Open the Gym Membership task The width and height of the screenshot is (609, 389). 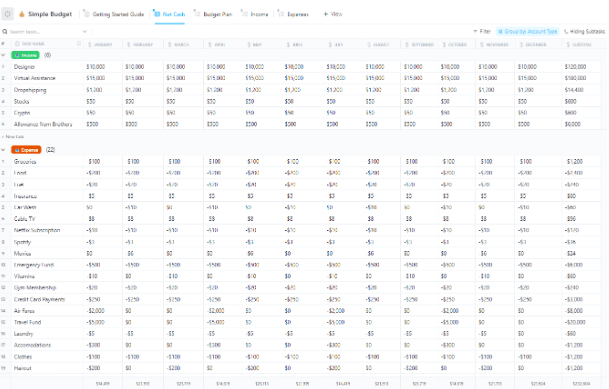point(35,288)
